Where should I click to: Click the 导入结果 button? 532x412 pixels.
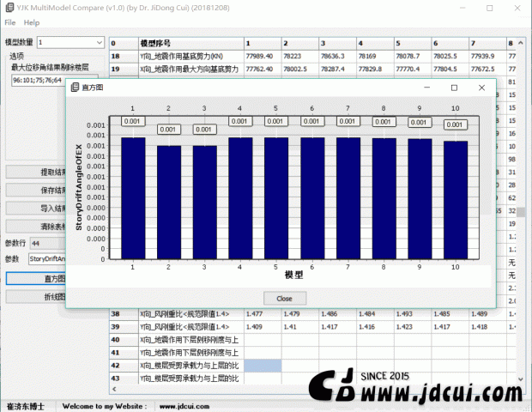tap(36, 208)
